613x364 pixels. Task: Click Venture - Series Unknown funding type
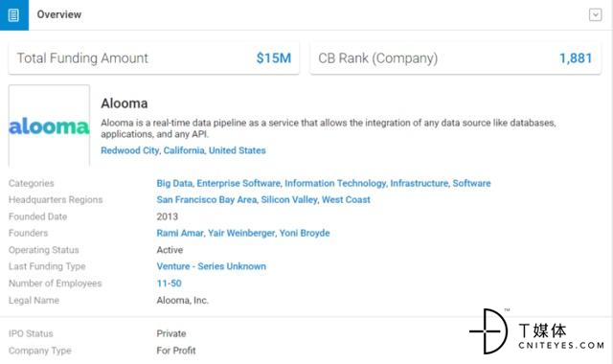[211, 266]
